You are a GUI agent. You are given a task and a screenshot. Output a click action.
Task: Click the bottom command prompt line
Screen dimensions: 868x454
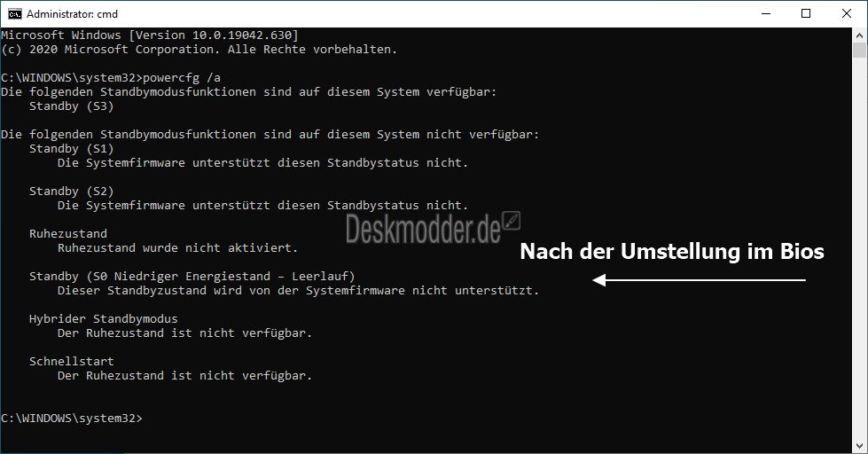72,418
